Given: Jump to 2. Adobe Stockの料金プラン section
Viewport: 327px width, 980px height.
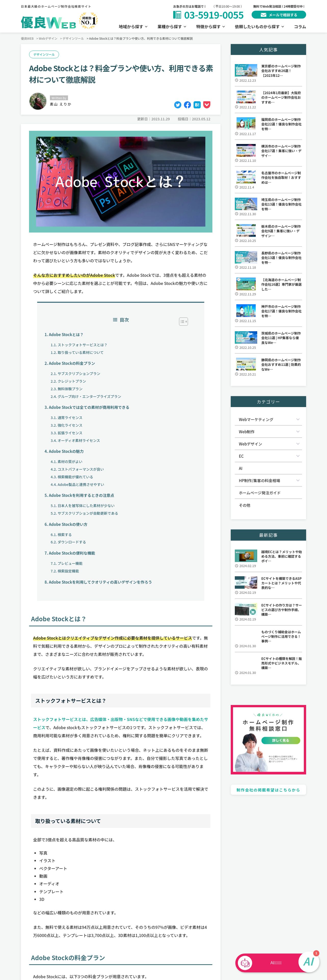Looking at the screenshot, I should 70,363.
